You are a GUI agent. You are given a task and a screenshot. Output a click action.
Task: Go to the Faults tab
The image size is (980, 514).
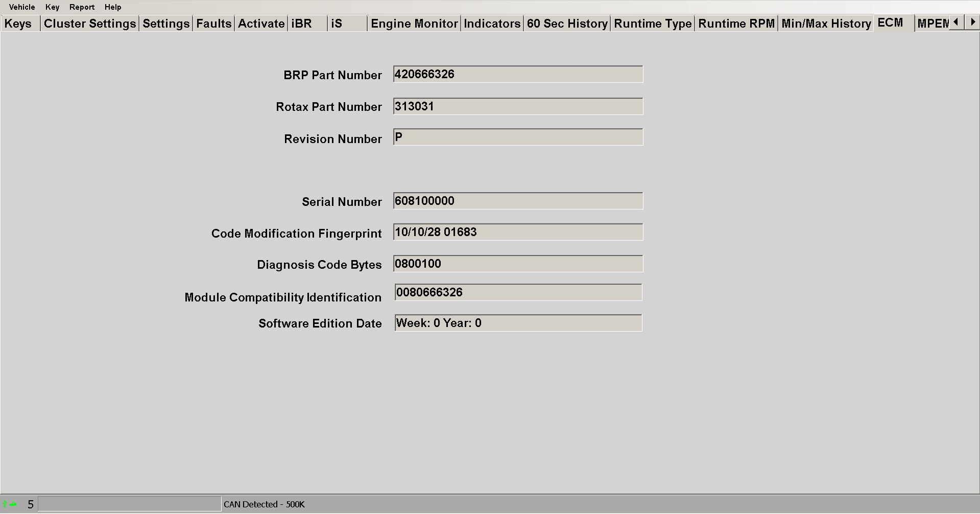pyautogui.click(x=213, y=24)
